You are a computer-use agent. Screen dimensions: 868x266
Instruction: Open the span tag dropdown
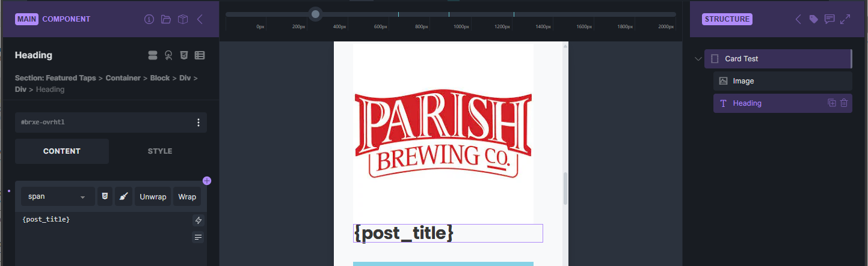point(58,196)
